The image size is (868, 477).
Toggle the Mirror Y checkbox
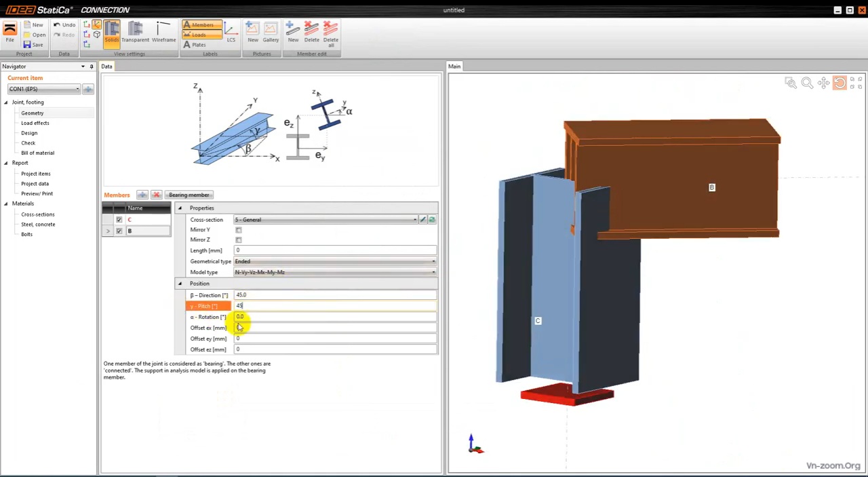(x=239, y=229)
